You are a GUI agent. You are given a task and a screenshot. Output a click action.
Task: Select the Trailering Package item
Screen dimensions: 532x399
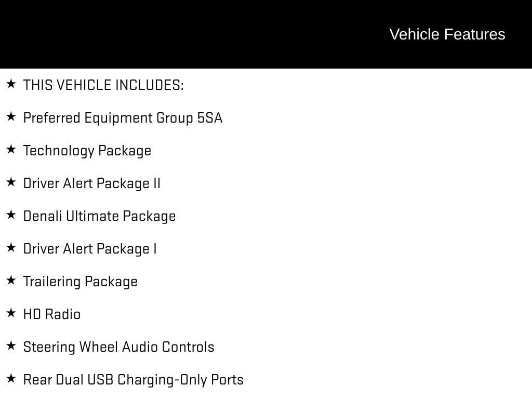pos(81,282)
